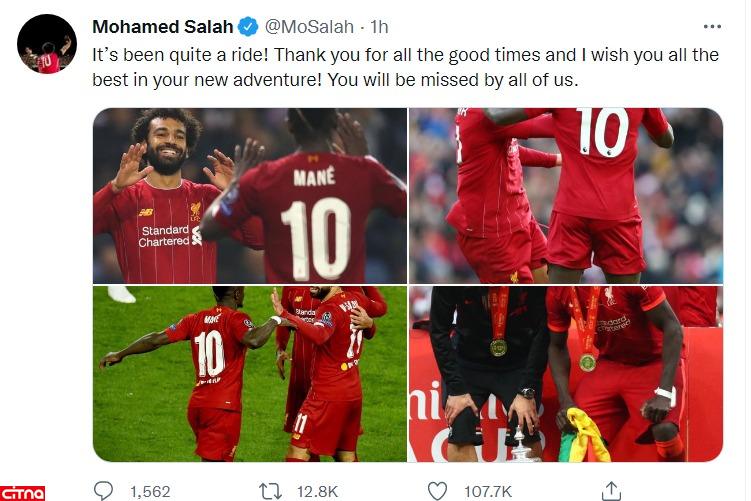Click the tweet's first line of text
751x501 pixels.
click(405, 55)
